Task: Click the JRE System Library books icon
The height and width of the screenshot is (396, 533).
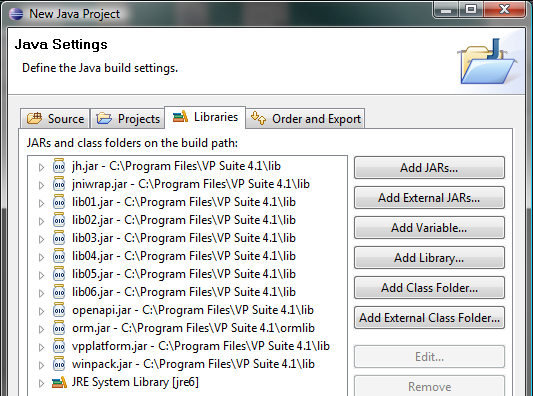Action: click(59, 382)
